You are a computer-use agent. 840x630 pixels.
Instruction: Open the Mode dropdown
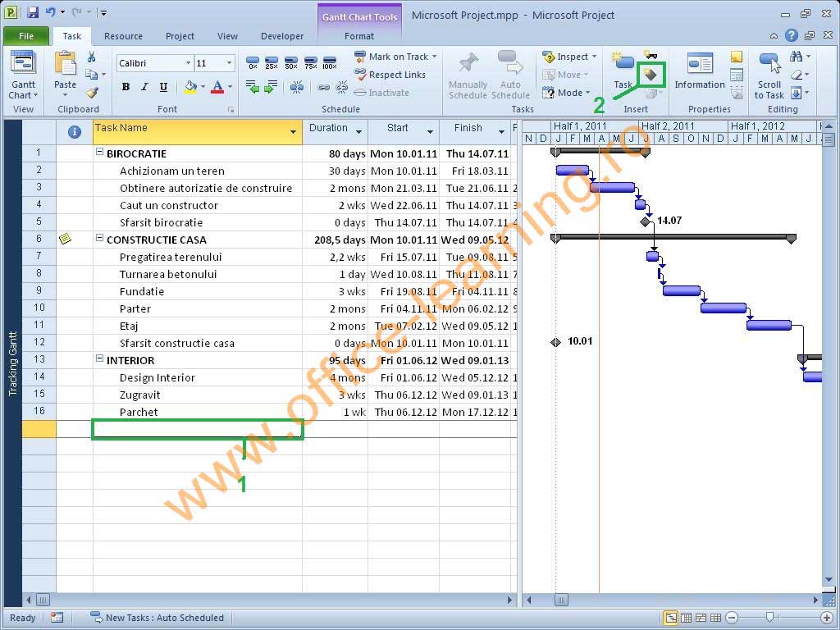click(566, 93)
